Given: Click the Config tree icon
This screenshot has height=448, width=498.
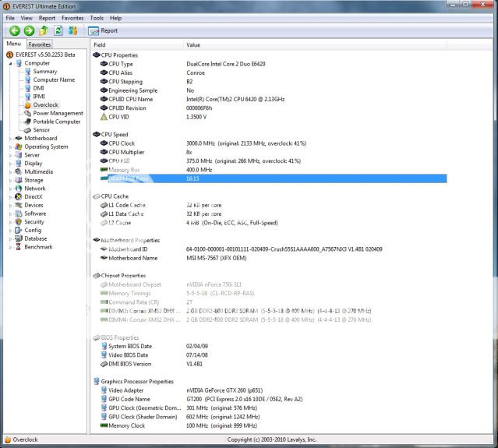Looking at the screenshot, I should [19, 230].
